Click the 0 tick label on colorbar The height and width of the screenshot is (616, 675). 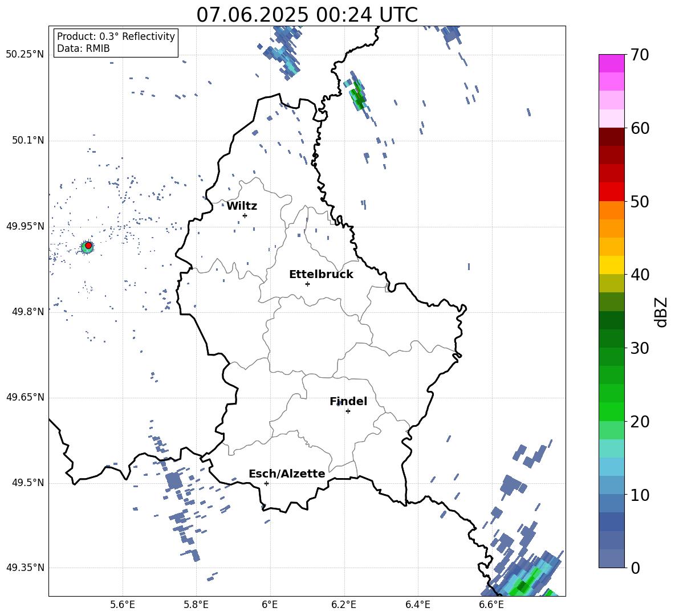[635, 568]
